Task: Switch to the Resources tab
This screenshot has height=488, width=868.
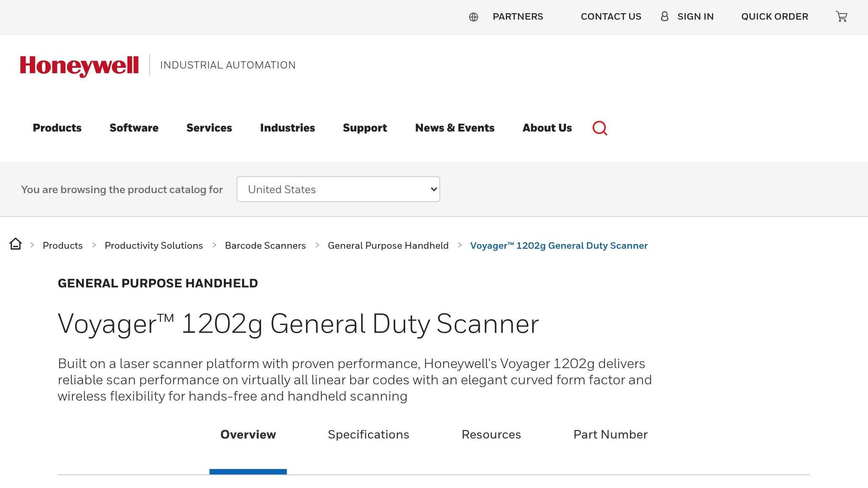Action: [x=491, y=434]
